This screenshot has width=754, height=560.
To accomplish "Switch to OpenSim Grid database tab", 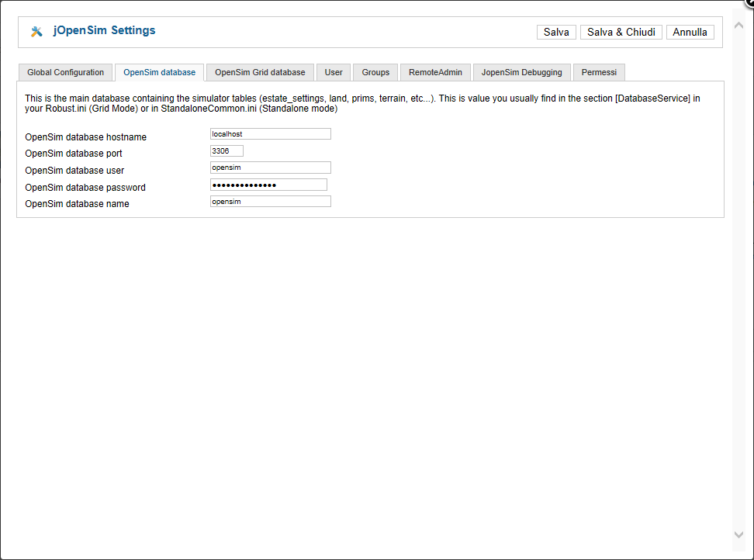I will (x=260, y=73).
